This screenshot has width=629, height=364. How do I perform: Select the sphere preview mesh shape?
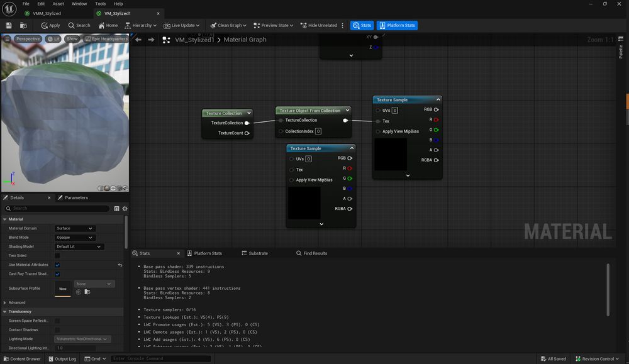(107, 189)
